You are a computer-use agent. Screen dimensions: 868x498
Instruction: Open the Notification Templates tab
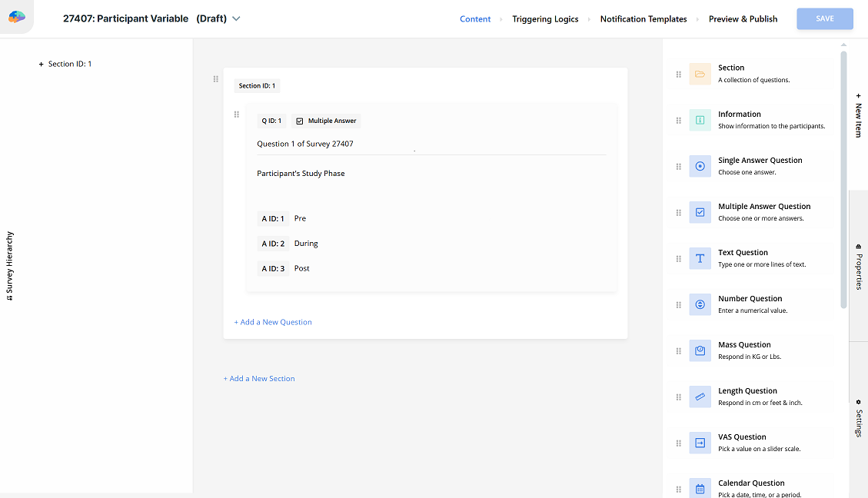[x=643, y=19]
